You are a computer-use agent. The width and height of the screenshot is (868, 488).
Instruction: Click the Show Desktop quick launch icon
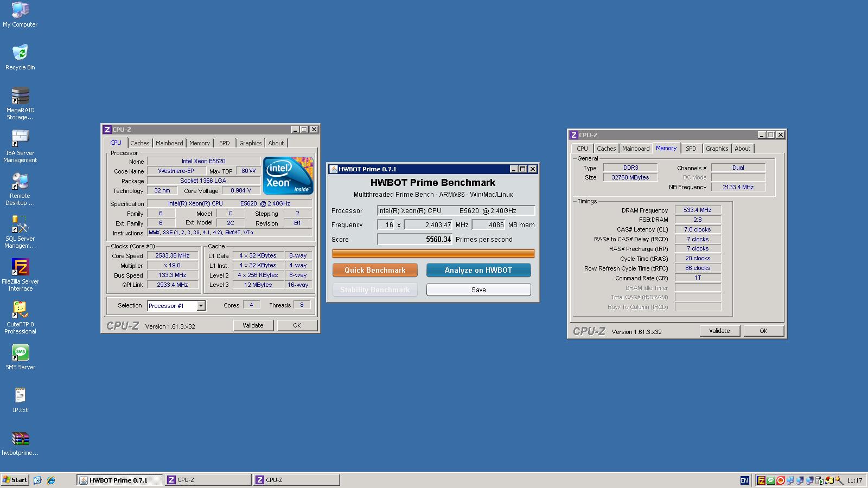click(x=37, y=480)
